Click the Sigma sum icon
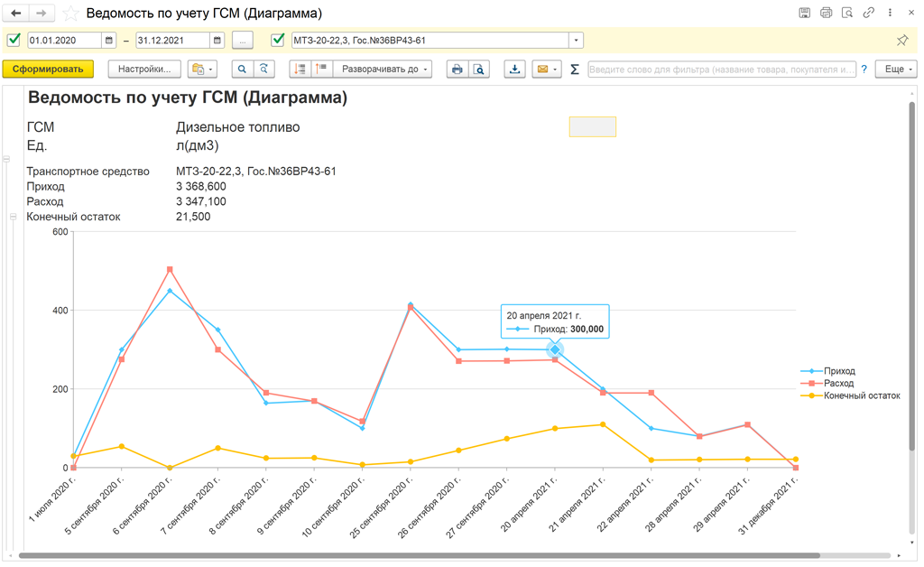The width and height of the screenshot is (924, 567). (574, 70)
